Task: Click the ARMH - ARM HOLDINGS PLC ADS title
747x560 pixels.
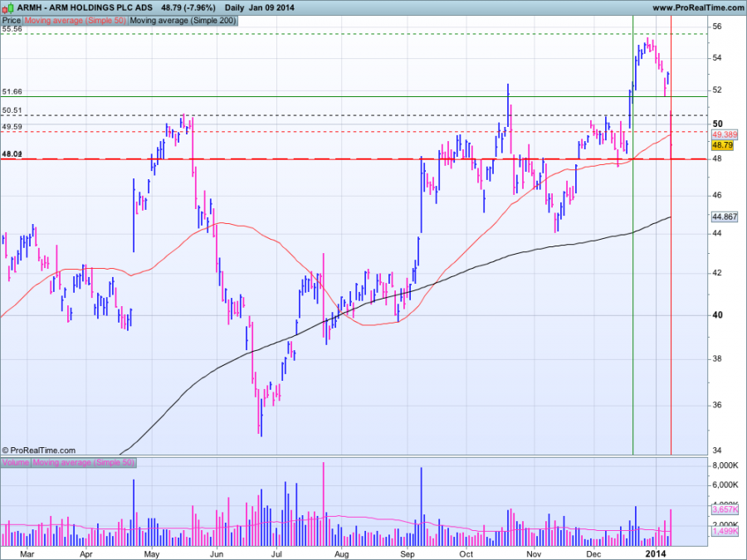Action: [x=85, y=7]
